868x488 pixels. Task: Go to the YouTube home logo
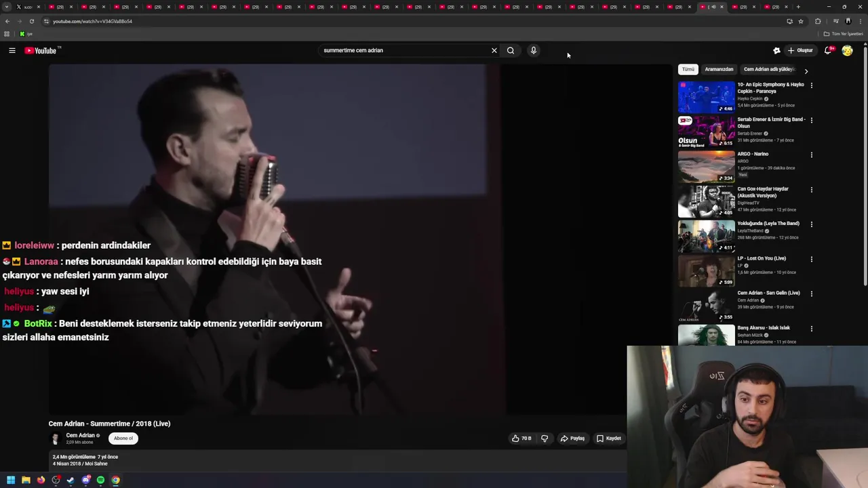42,50
